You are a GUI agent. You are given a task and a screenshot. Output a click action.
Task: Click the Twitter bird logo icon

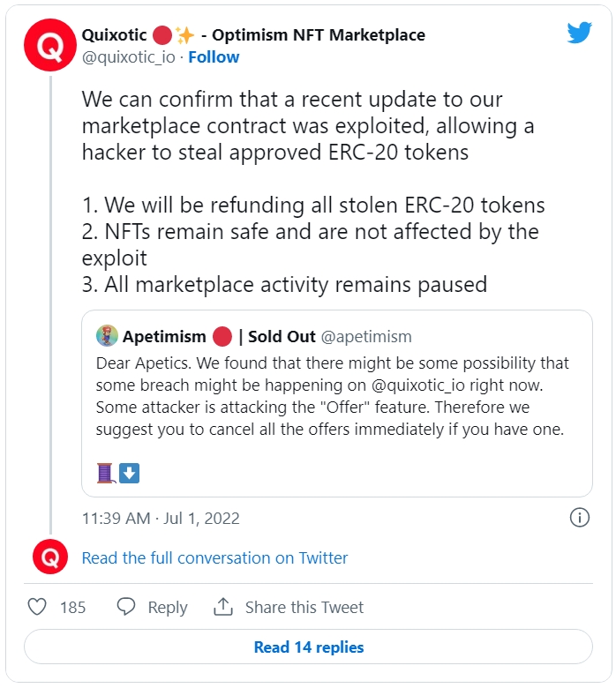pos(579,33)
